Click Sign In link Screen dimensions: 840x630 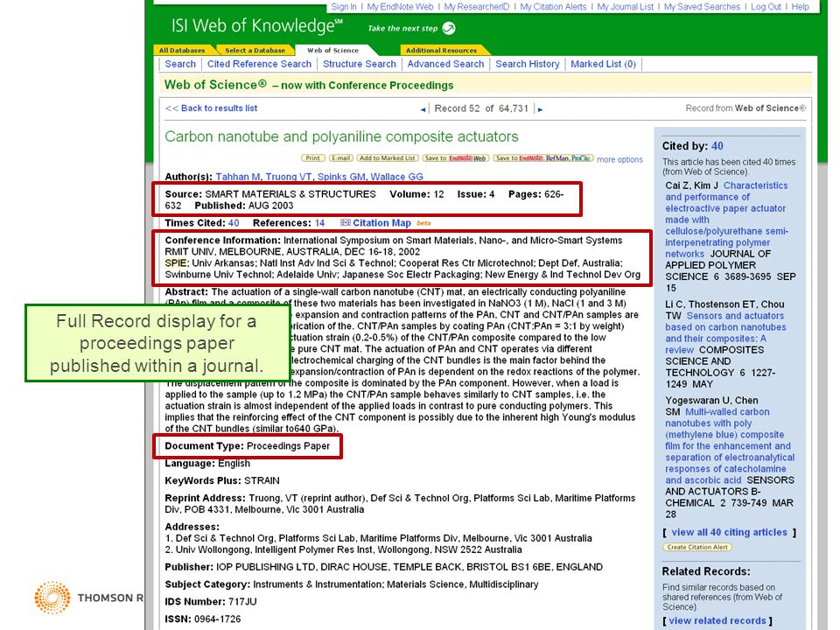coord(343,6)
